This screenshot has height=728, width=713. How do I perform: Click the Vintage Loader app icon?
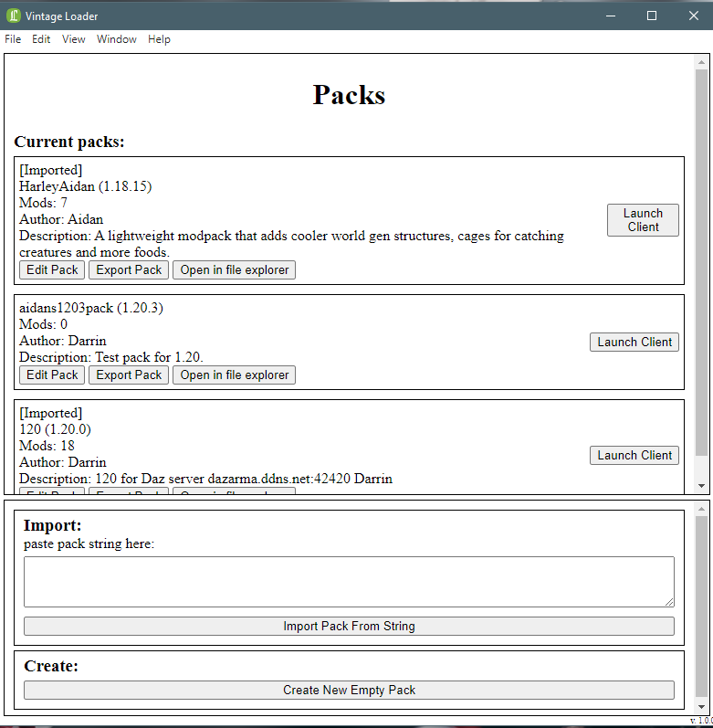pos(14,16)
